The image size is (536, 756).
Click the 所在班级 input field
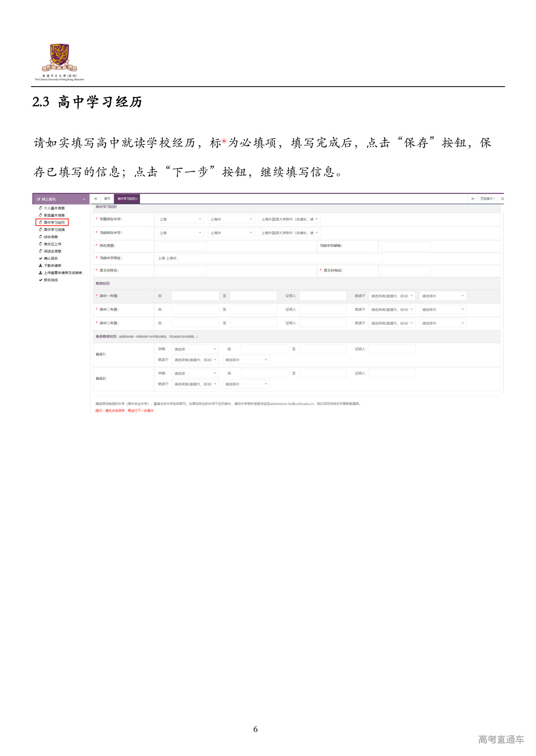click(x=182, y=246)
